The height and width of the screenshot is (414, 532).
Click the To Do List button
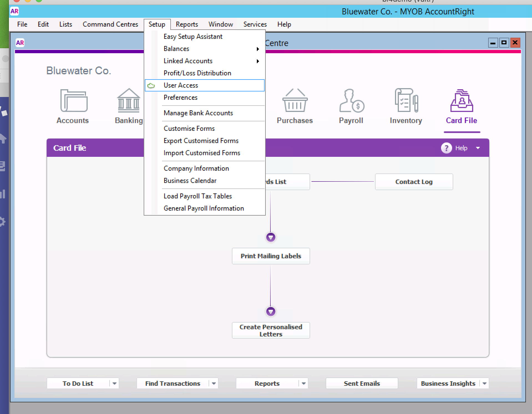(78, 384)
